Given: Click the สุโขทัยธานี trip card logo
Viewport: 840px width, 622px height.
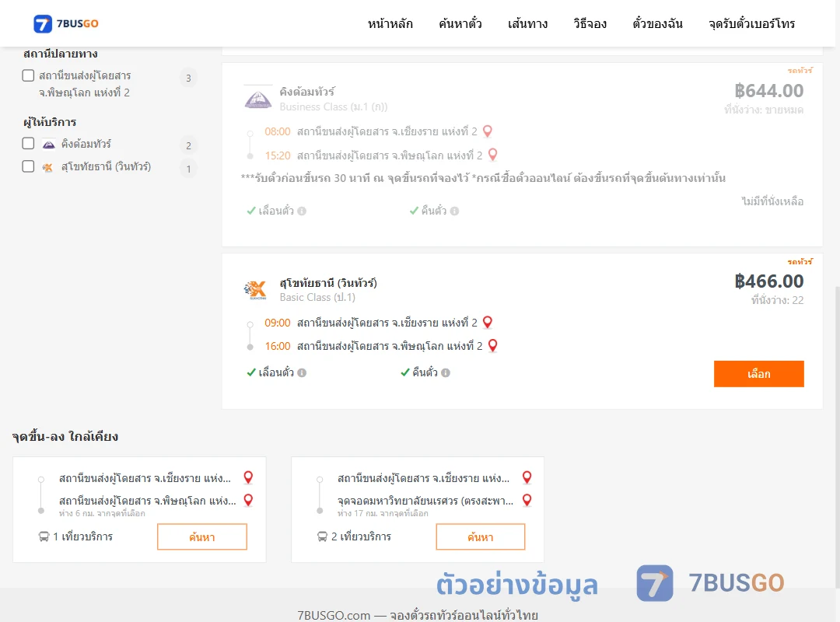Looking at the screenshot, I should pyautogui.click(x=256, y=290).
